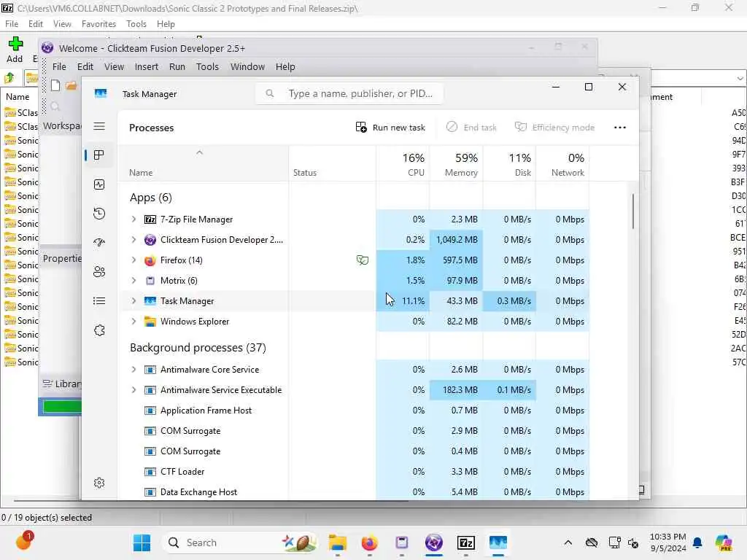
Task: Open Startup apps page in sidebar
Action: pyautogui.click(x=99, y=242)
